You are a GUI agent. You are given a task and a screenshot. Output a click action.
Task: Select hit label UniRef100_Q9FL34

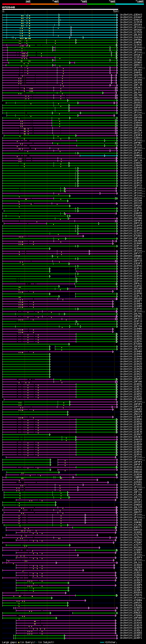pos(131,161)
